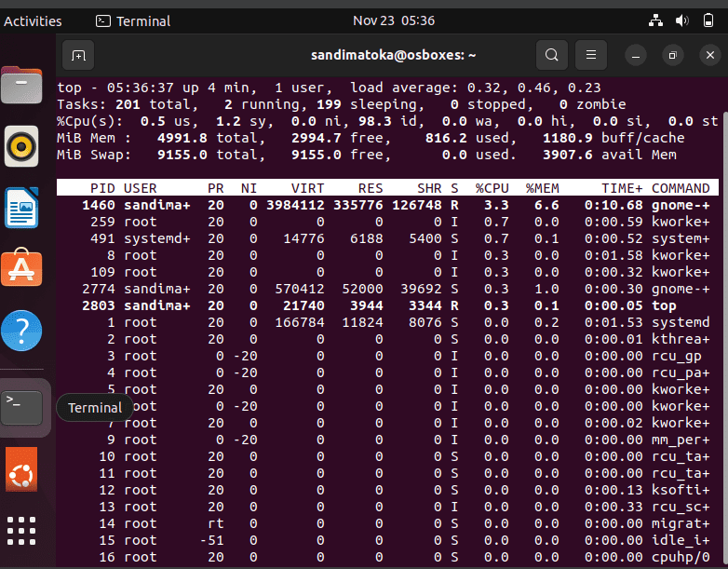Click the %CPU column header
728x569 pixels.
coord(492,188)
